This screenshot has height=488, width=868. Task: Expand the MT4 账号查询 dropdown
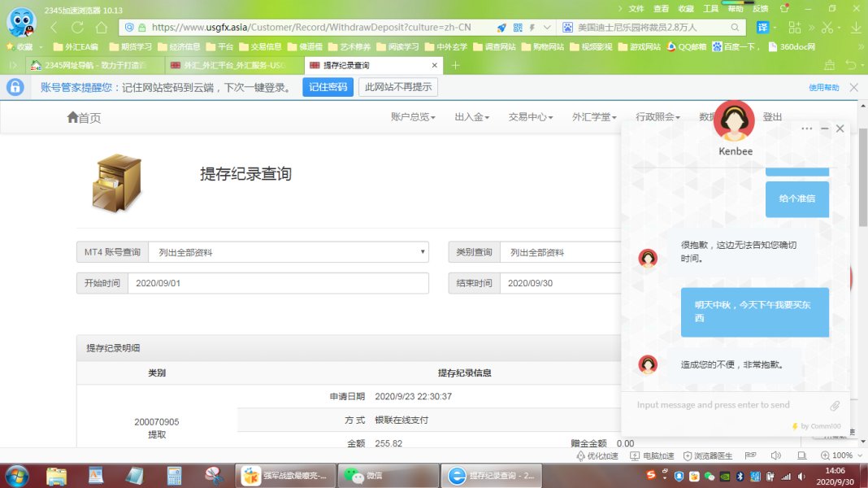pyautogui.click(x=288, y=252)
